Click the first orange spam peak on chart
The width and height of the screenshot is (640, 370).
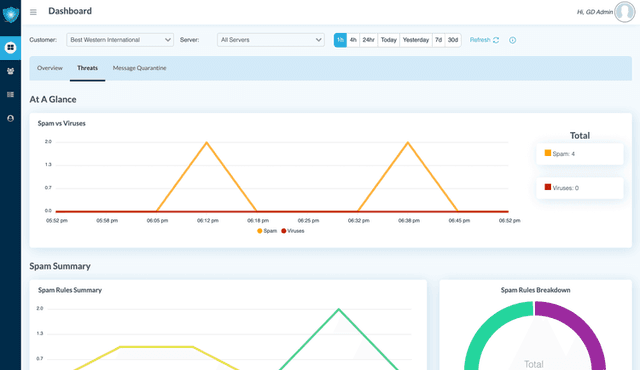pyautogui.click(x=207, y=142)
